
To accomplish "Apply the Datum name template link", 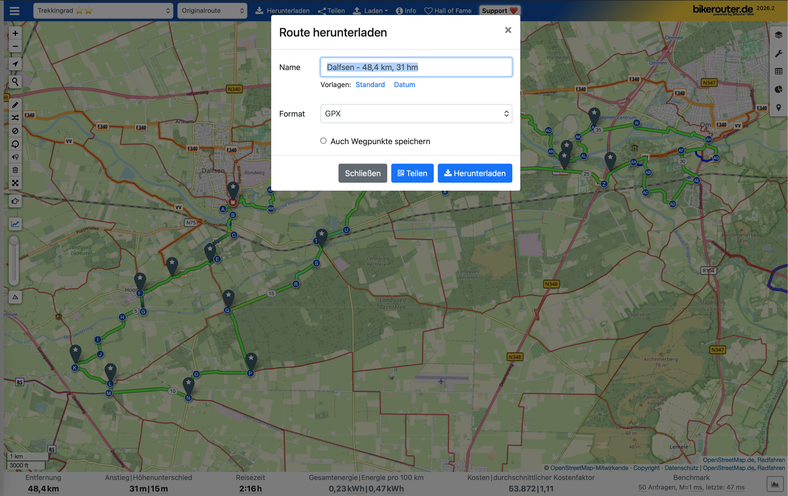I will pyautogui.click(x=404, y=85).
